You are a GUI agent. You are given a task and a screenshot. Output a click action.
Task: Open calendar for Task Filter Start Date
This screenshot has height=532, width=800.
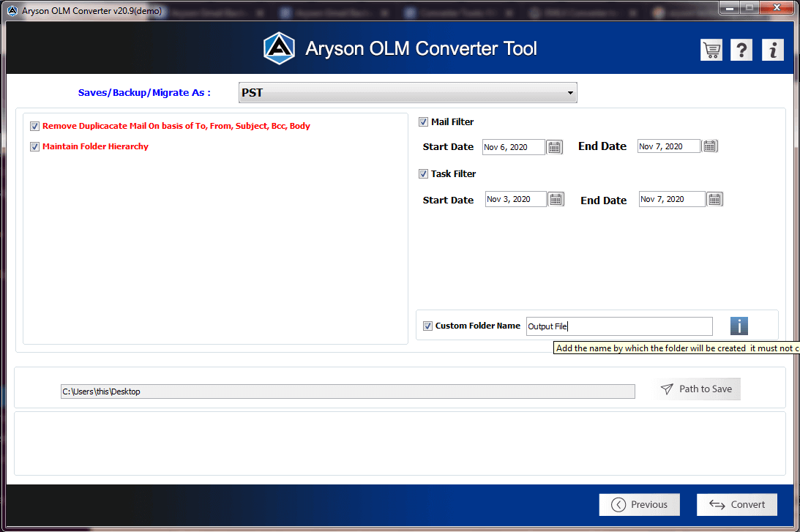click(x=556, y=200)
